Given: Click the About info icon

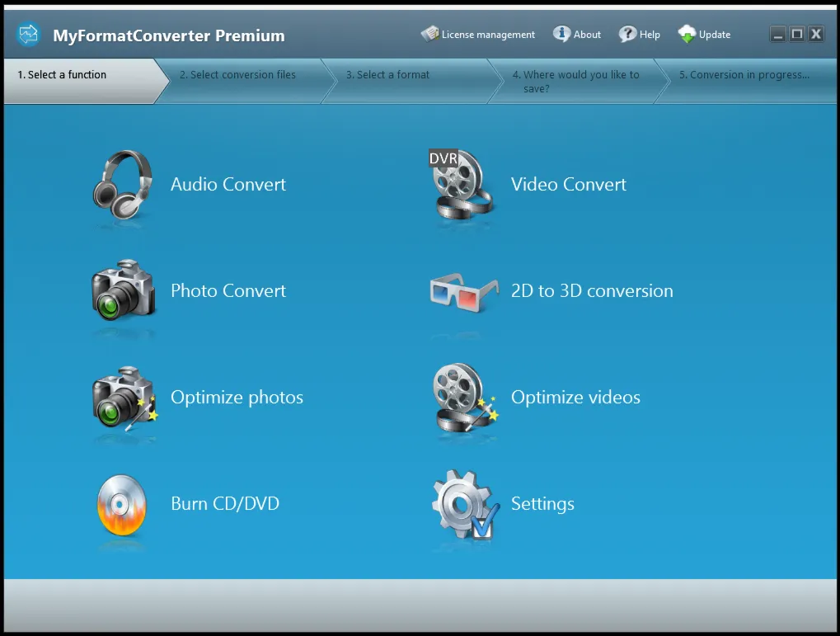Looking at the screenshot, I should click(561, 34).
